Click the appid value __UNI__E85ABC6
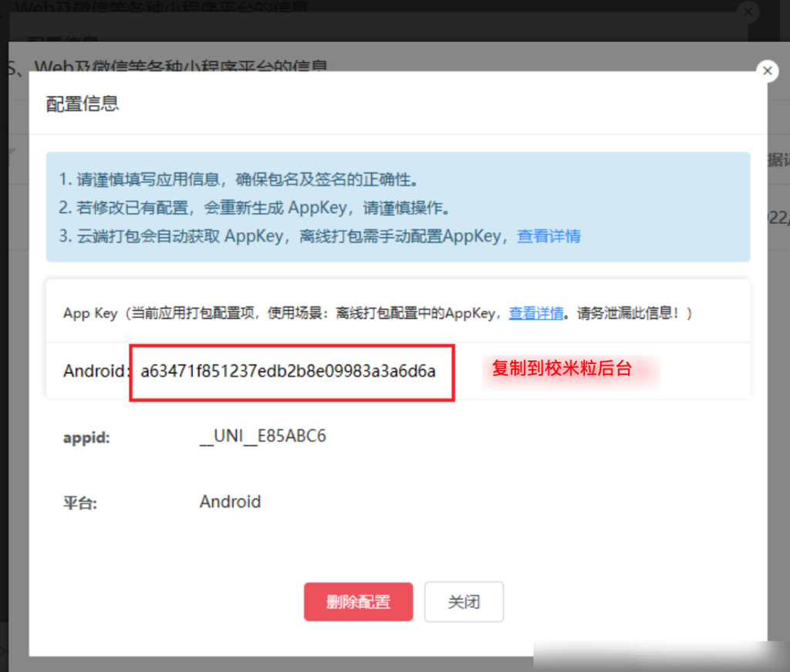 tap(262, 437)
